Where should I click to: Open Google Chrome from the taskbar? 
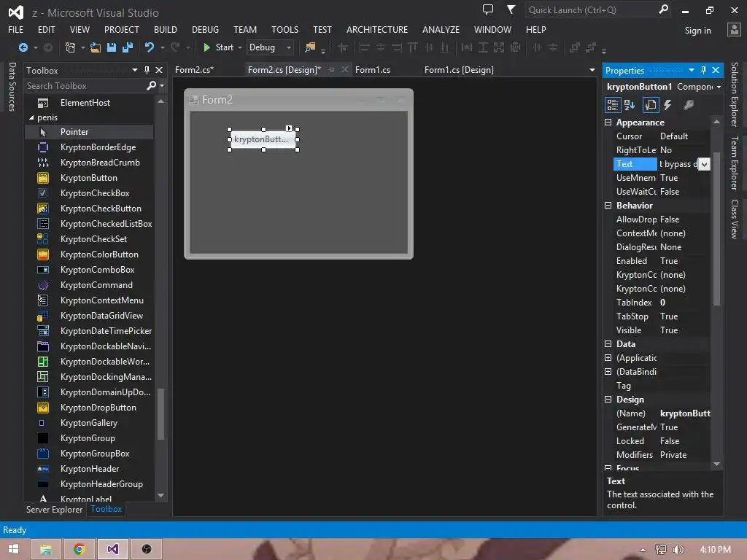point(80,549)
